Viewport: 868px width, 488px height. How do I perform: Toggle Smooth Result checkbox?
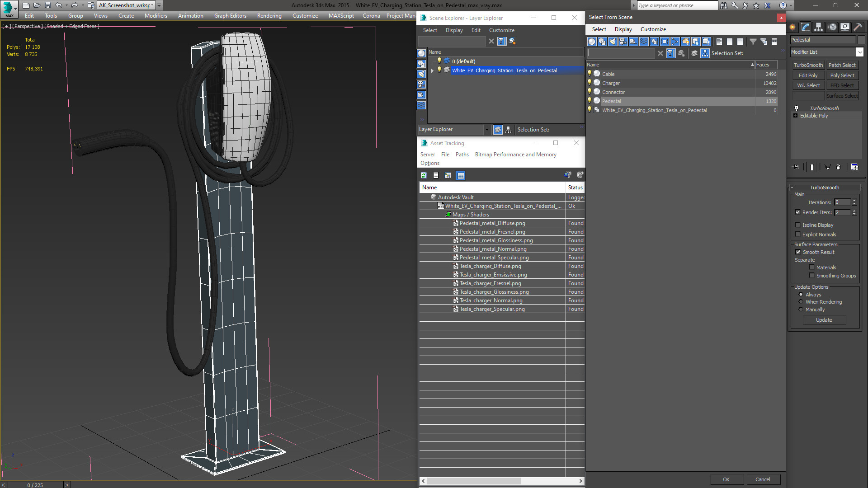click(x=798, y=252)
